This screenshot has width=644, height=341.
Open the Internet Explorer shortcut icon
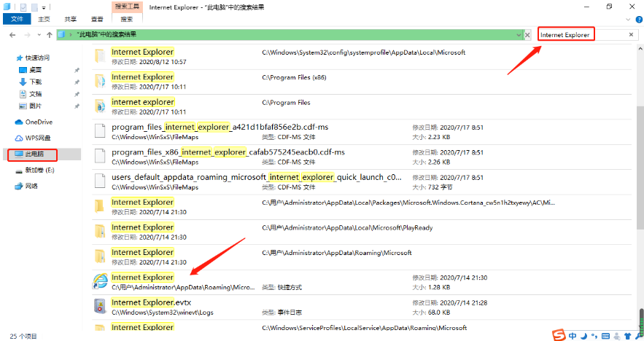pyautogui.click(x=99, y=282)
